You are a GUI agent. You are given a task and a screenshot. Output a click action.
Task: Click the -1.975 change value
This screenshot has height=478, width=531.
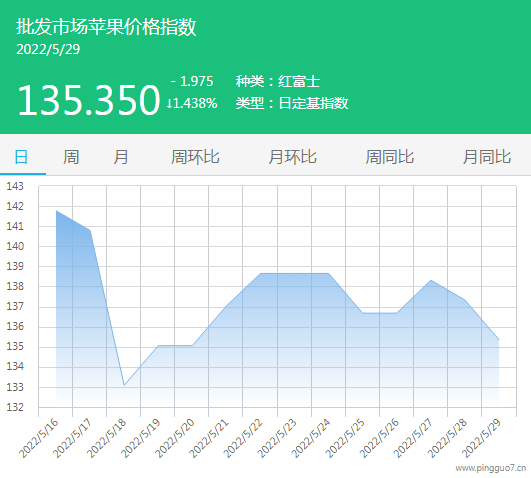pyautogui.click(x=192, y=81)
